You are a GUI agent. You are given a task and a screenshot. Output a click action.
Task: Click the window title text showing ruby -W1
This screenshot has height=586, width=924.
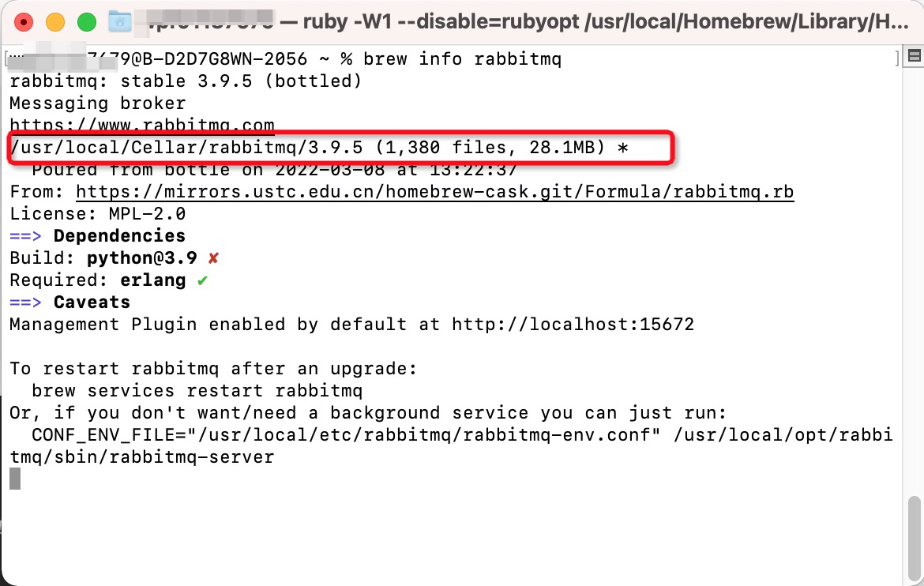(607, 22)
